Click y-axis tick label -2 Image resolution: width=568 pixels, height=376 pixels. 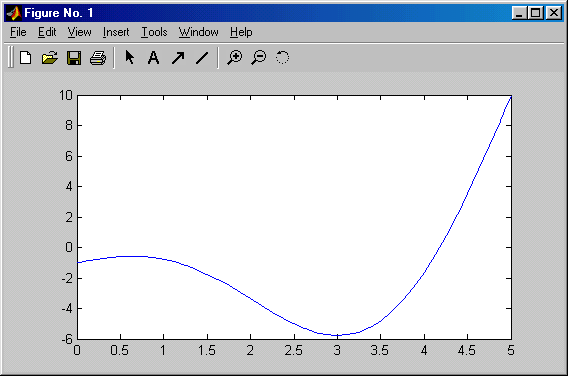point(67,279)
